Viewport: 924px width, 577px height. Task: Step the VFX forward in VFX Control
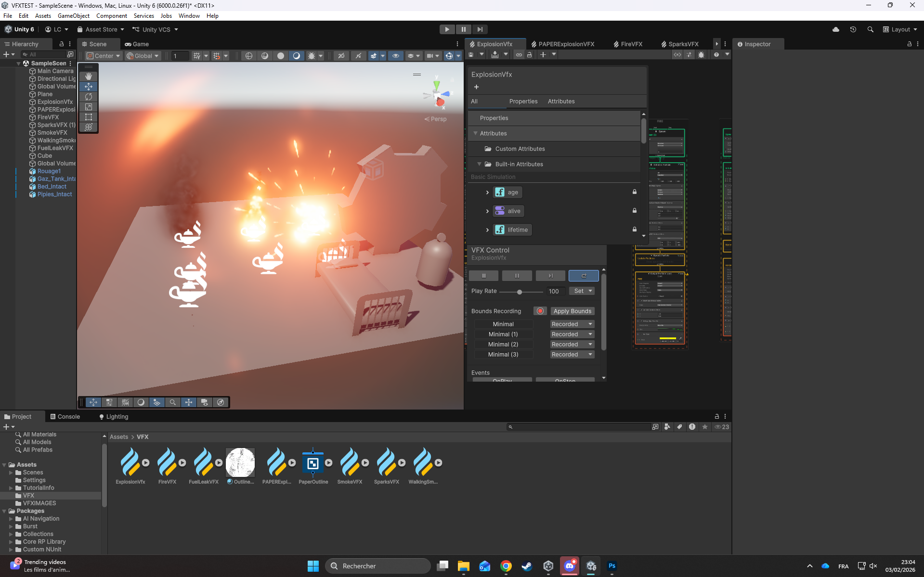[x=550, y=276]
